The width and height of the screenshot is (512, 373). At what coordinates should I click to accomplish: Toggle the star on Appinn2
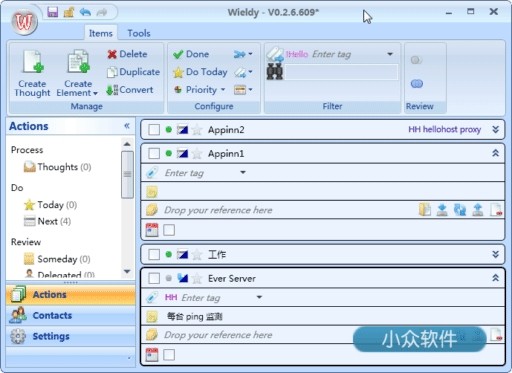197,129
